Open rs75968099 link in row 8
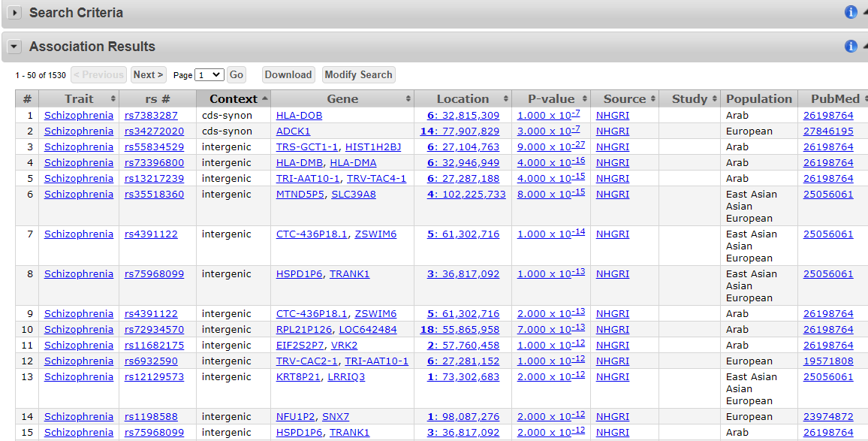Viewport: 868px width, 441px height. 155,273
